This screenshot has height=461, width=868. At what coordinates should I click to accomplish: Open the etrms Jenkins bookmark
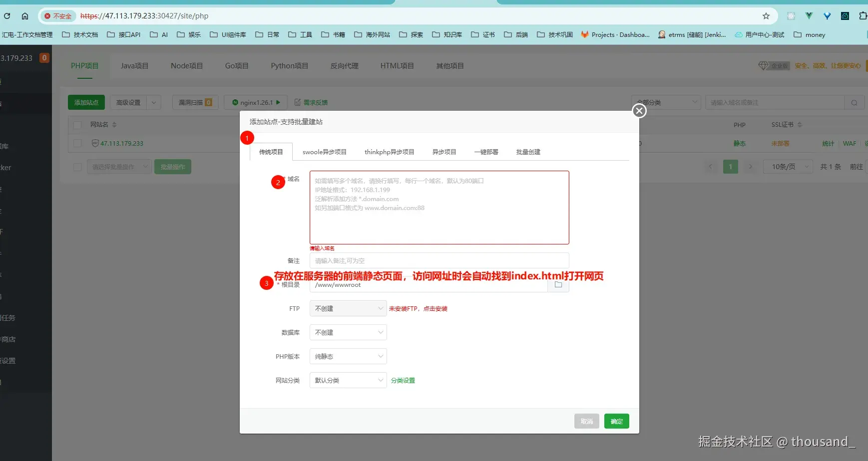click(692, 35)
